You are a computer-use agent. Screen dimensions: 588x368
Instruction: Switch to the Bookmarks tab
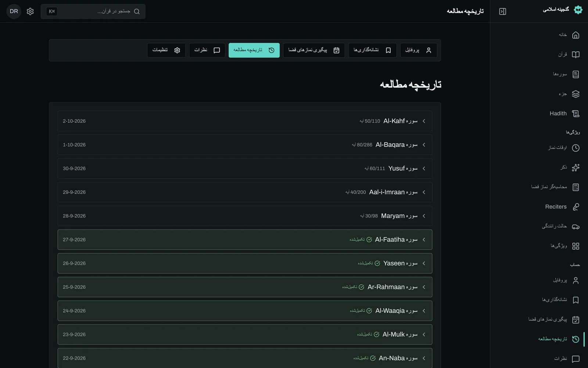372,50
